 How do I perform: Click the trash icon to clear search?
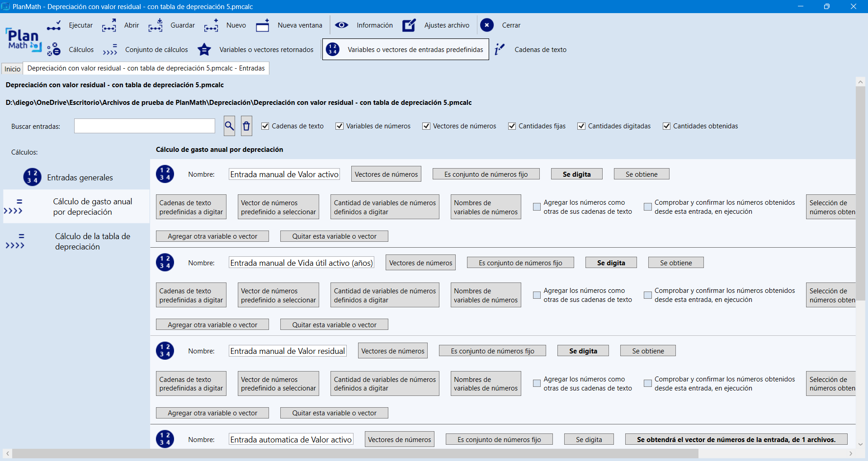(x=246, y=126)
